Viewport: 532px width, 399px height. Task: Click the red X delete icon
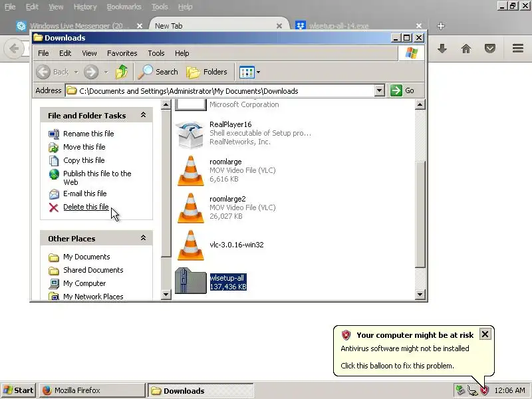54,207
